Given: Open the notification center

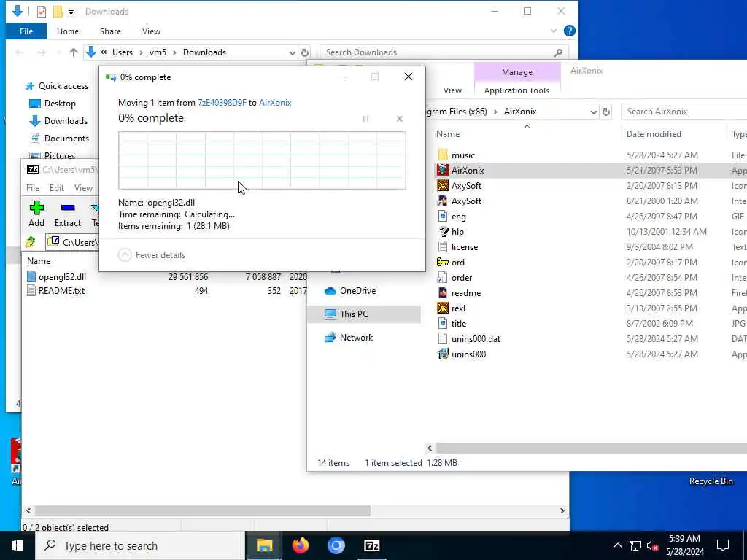Looking at the screenshot, I should coord(723,545).
